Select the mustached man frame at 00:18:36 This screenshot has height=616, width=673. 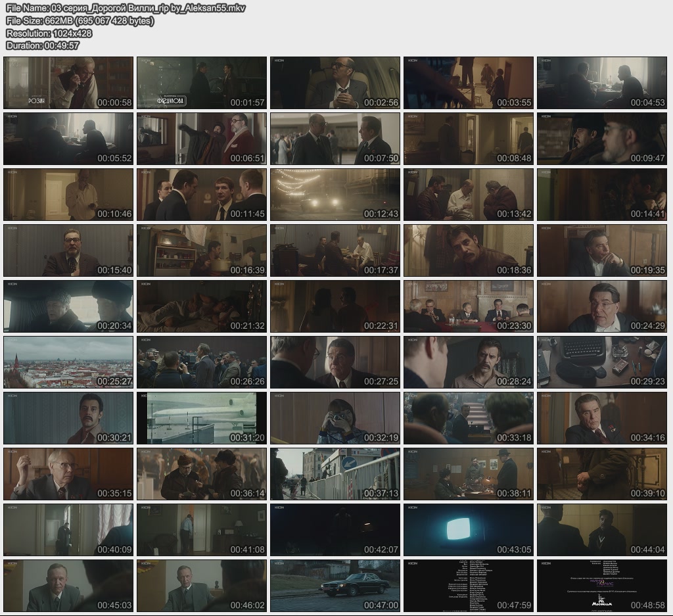click(468, 250)
